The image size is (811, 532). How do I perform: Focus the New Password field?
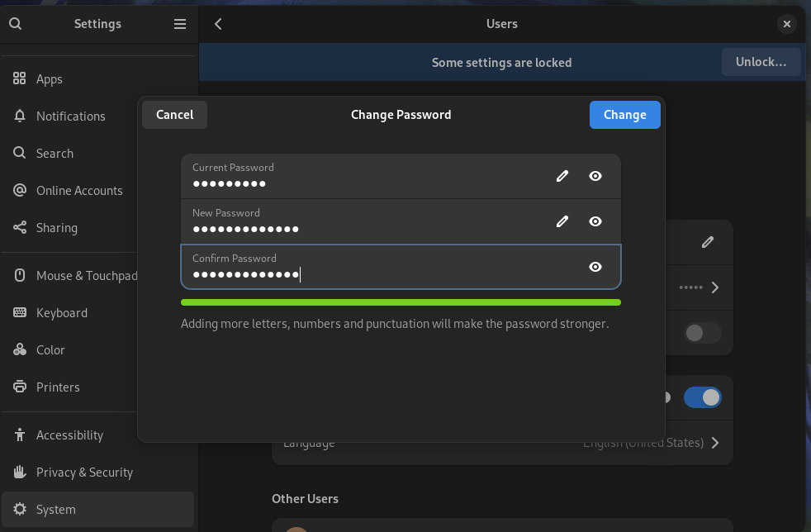coord(401,221)
